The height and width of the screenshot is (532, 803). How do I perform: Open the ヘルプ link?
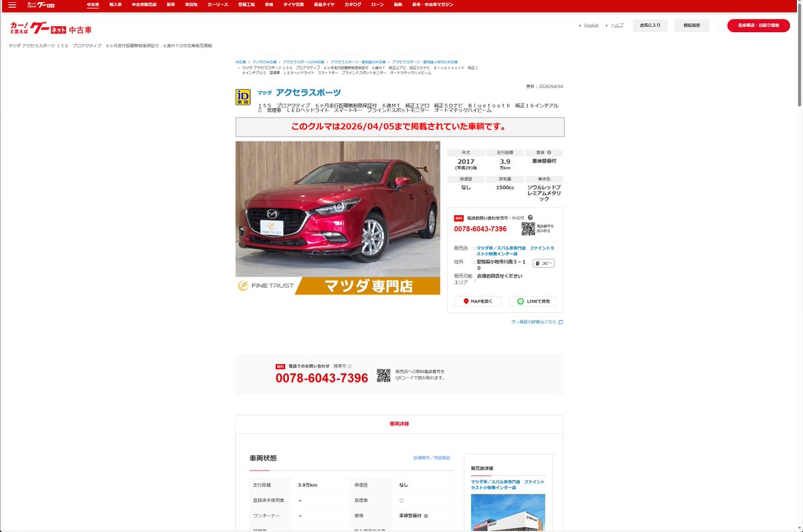pyautogui.click(x=616, y=25)
